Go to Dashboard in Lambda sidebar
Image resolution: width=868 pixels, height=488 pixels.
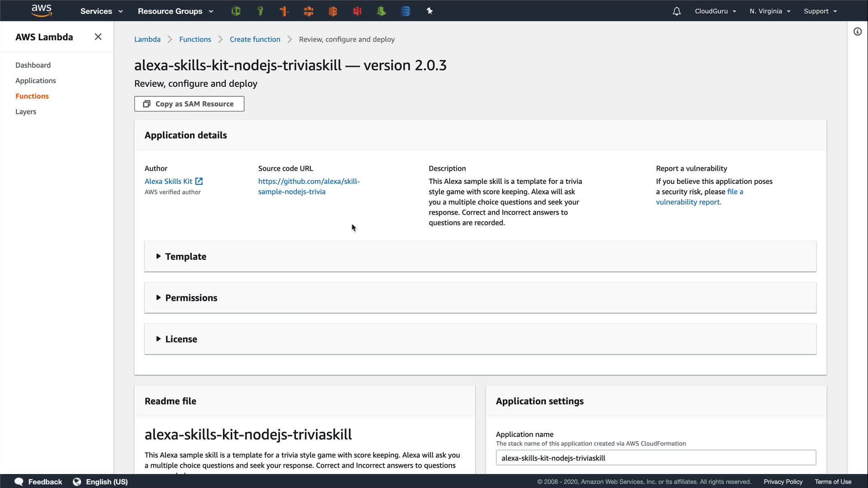pyautogui.click(x=33, y=65)
